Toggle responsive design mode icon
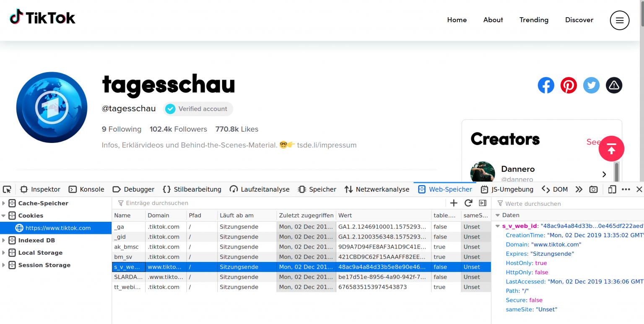644x324 pixels. click(612, 189)
